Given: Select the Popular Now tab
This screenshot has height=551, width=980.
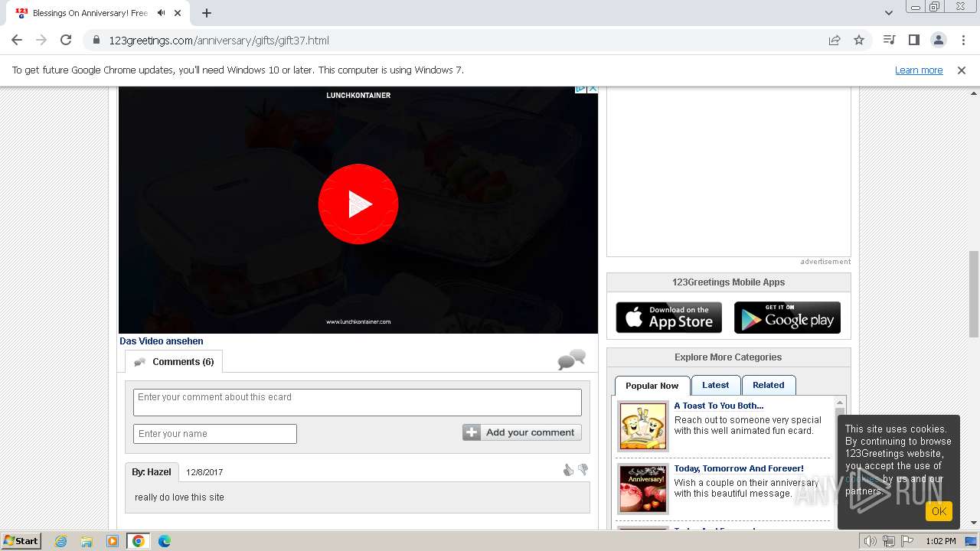Looking at the screenshot, I should [652, 386].
